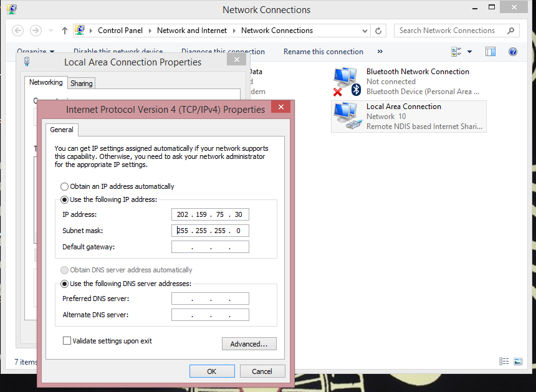Screen dimensions: 536x392
Task: Go up one folder level
Action: point(65,31)
